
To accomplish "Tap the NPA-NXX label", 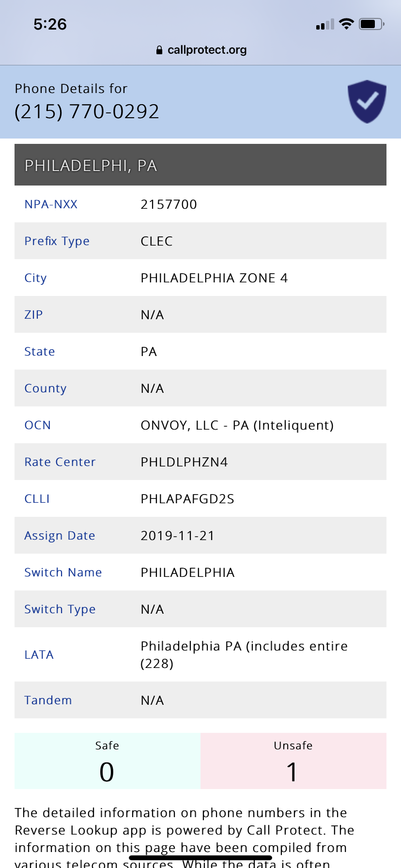I will [51, 204].
